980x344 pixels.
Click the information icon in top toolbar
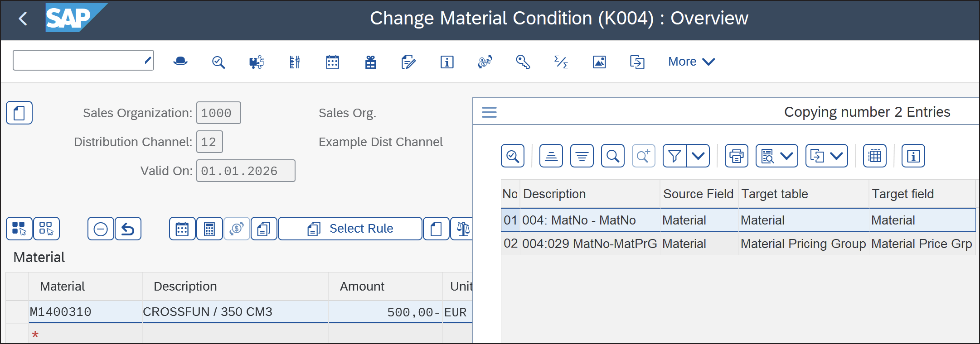tap(447, 62)
